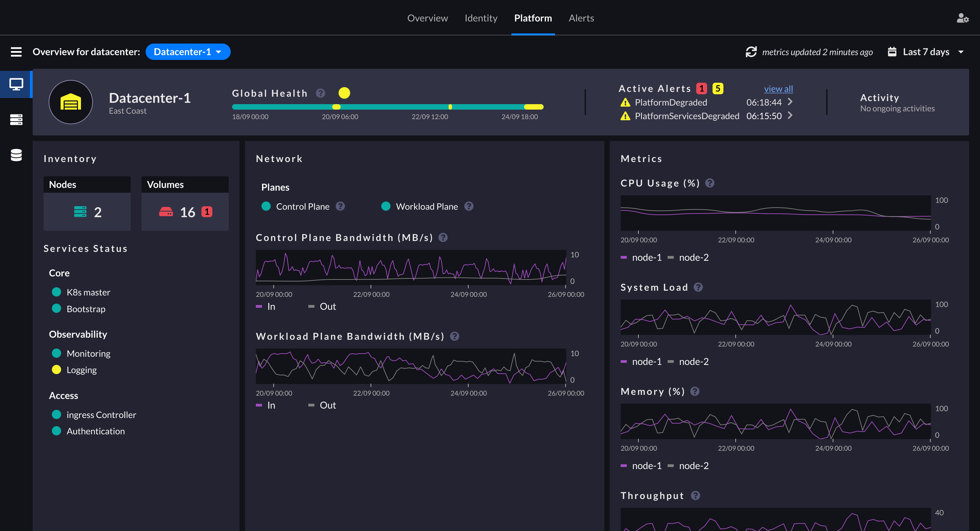Image resolution: width=980 pixels, height=531 pixels.
Task: Click the CPU Usage chart area
Action: click(x=776, y=213)
